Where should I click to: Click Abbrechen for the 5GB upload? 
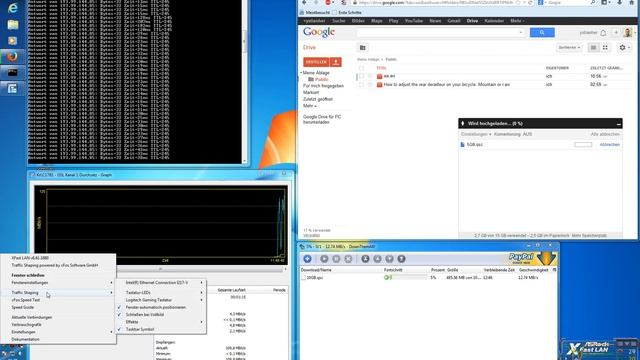coord(609,144)
